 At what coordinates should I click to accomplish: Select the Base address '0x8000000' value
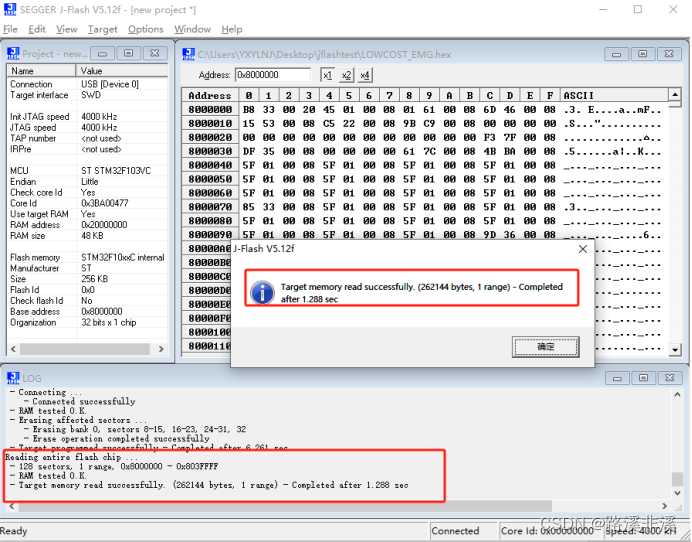(102, 311)
